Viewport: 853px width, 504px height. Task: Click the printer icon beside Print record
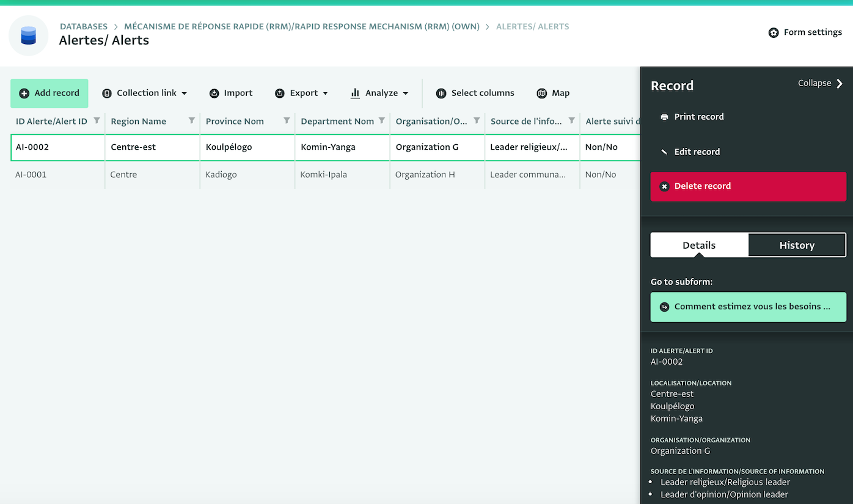tap(664, 117)
